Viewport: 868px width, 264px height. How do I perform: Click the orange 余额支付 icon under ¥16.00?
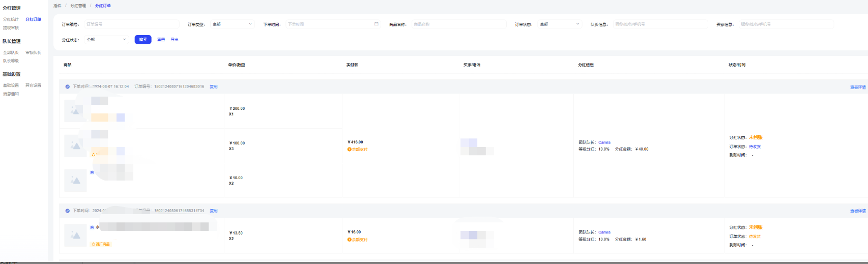point(350,240)
